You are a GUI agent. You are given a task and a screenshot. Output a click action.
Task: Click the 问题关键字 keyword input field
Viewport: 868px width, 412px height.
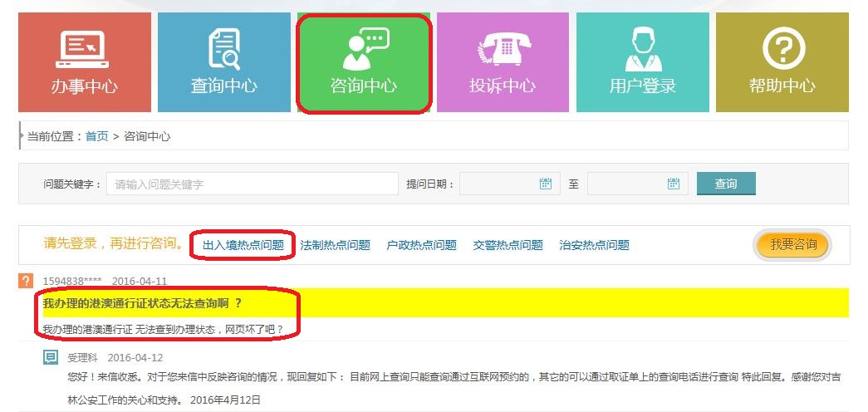pyautogui.click(x=253, y=184)
